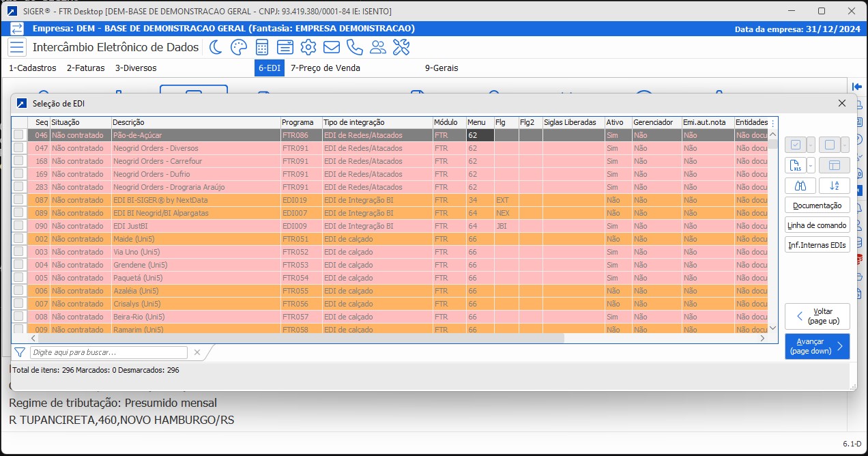Open the email envelope icon

[332, 47]
